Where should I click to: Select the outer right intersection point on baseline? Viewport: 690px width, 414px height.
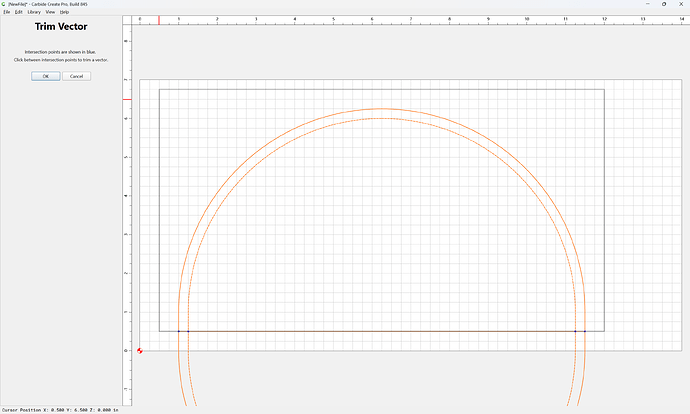tap(585, 331)
